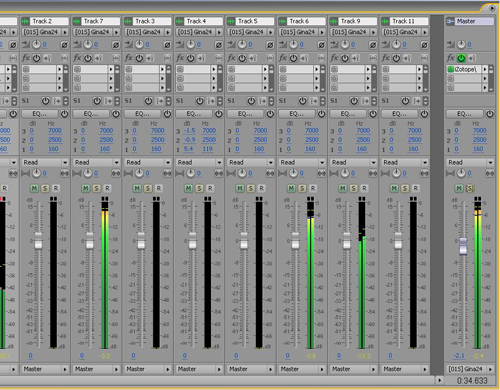Toggle Track 6 EQ power icon
This screenshot has height=390, width=500.
point(321,114)
